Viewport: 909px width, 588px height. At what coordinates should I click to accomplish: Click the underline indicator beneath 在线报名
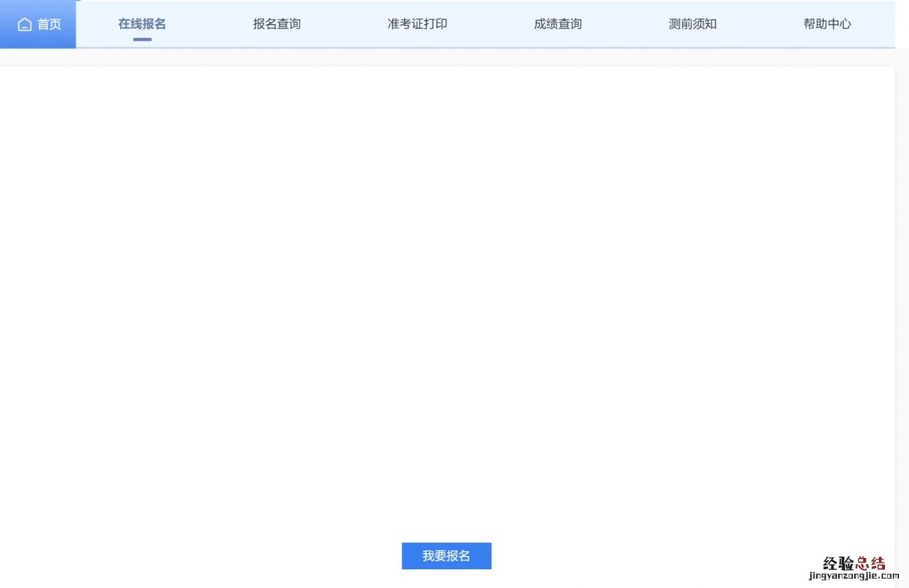(142, 39)
